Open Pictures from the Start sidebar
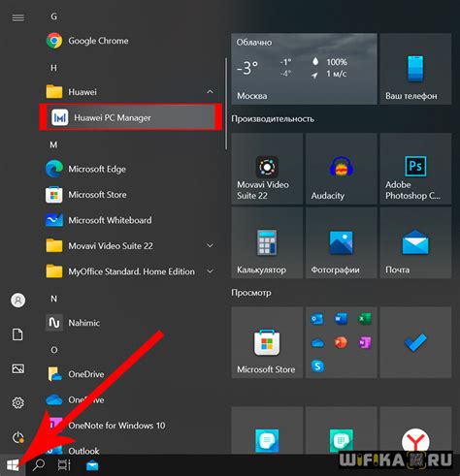The height and width of the screenshot is (476, 460). point(17,368)
